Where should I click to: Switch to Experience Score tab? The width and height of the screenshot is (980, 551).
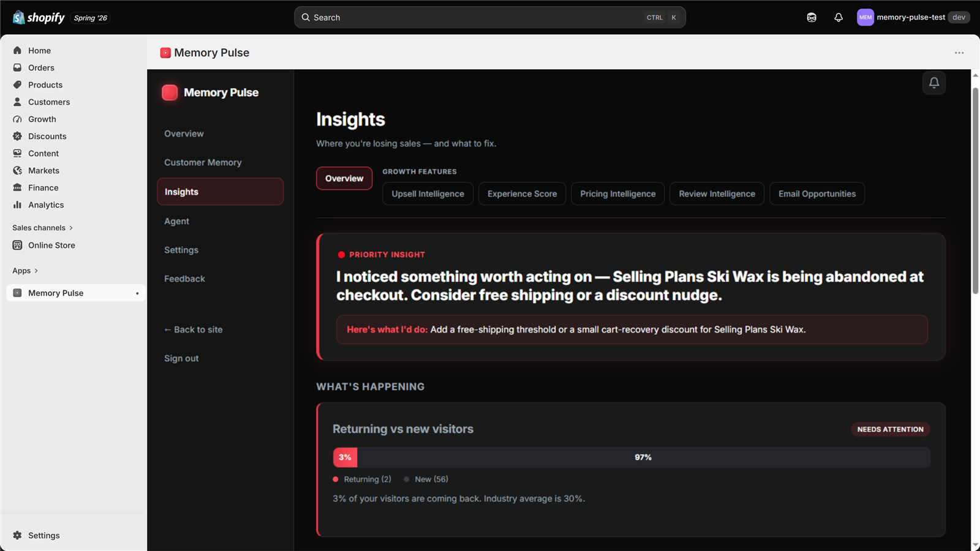(x=522, y=193)
